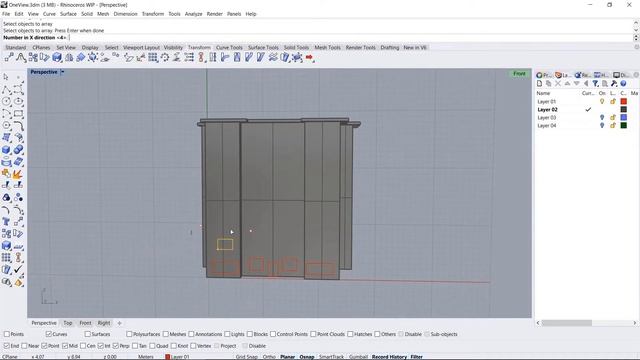Image resolution: width=640 pixels, height=360 pixels.
Task: Uncheck the Curves filter checkbox
Action: (49, 334)
